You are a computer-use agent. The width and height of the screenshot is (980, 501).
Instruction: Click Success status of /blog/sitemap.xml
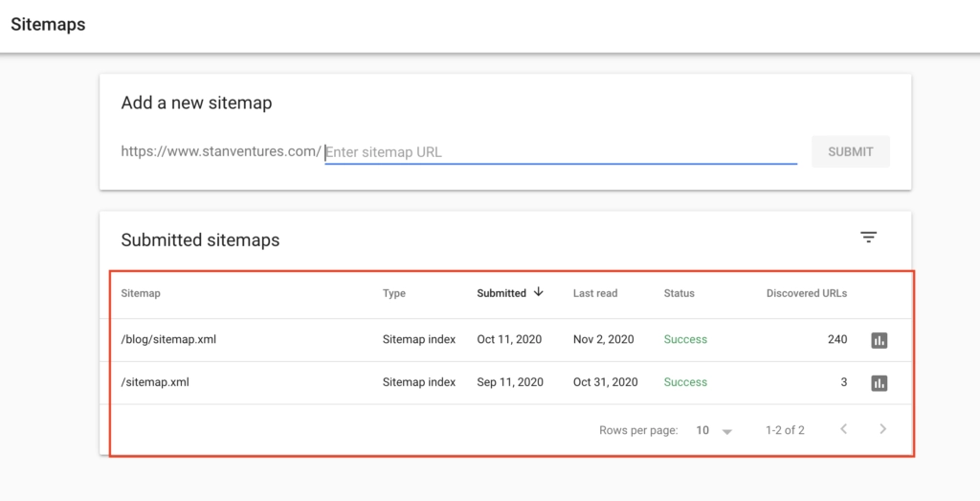[x=685, y=339]
